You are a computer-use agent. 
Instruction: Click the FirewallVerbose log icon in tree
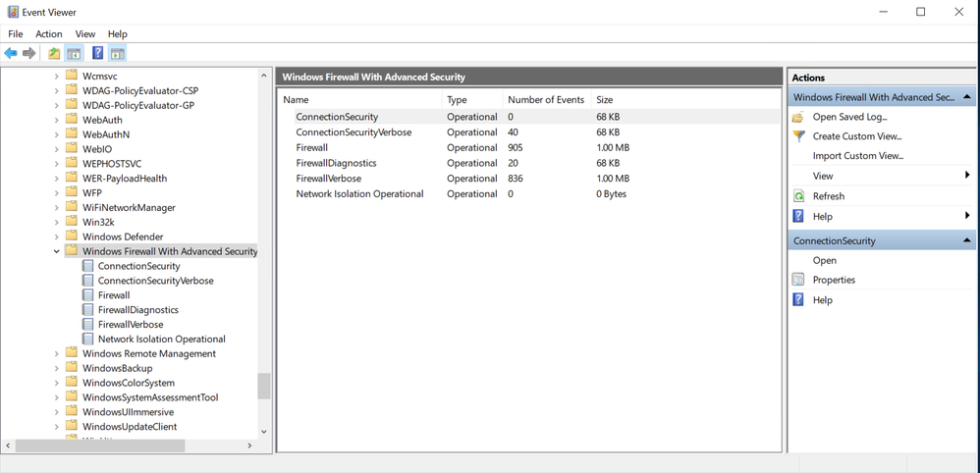(87, 324)
